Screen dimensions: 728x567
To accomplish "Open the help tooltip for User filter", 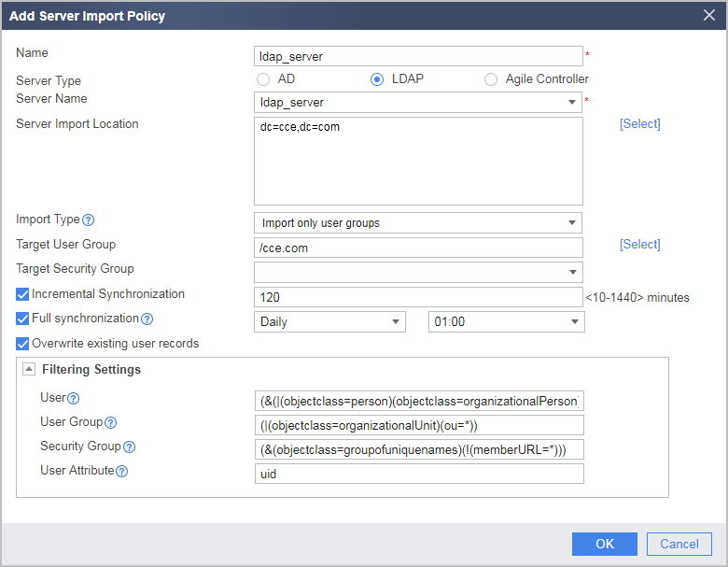I will point(74,398).
